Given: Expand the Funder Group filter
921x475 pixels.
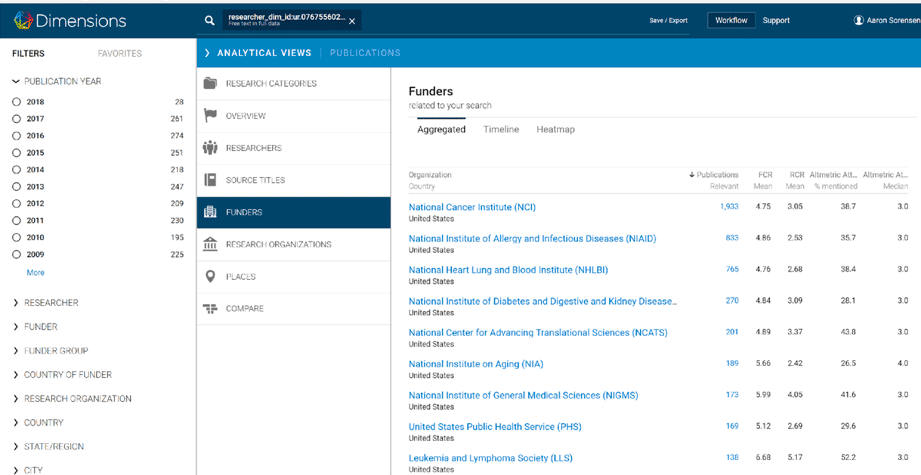Looking at the screenshot, I should click(x=16, y=351).
